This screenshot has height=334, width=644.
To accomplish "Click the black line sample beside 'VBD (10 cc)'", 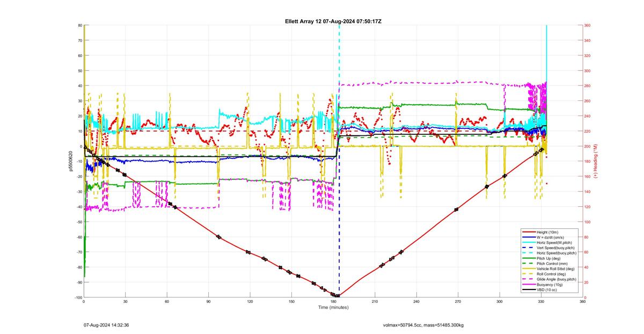I will pos(529,290).
